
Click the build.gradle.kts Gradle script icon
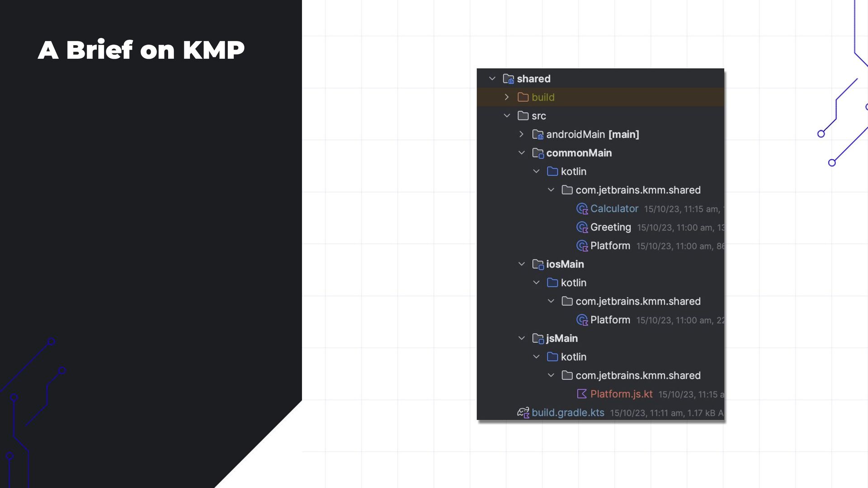[x=523, y=413]
